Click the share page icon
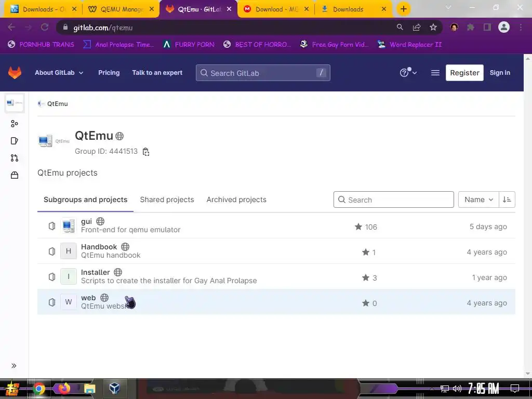This screenshot has width=532, height=399. point(416,28)
